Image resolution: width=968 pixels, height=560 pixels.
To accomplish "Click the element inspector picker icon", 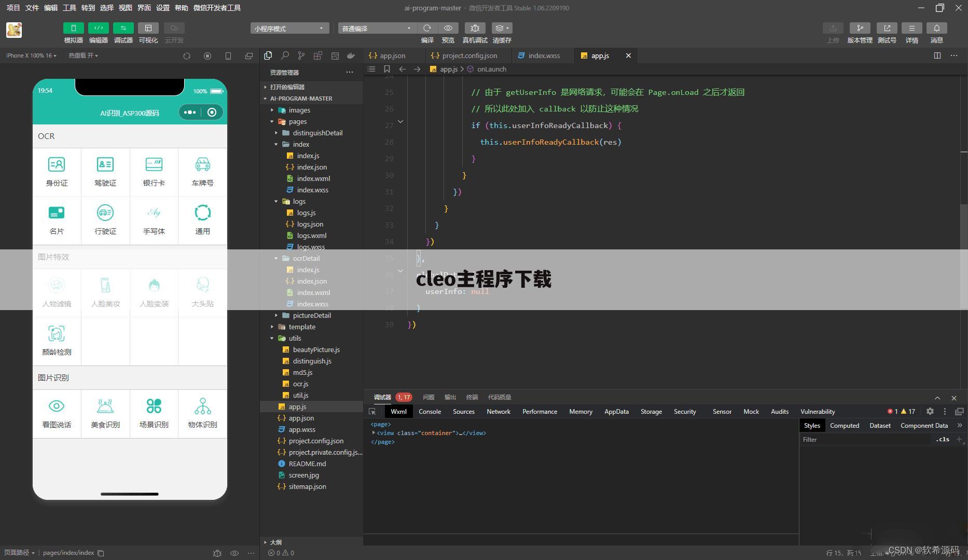I will 372,412.
